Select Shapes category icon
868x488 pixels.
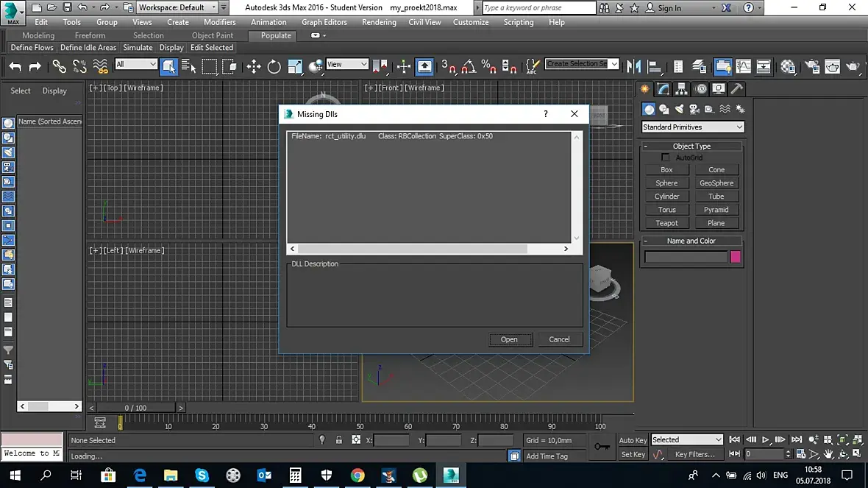(x=664, y=109)
